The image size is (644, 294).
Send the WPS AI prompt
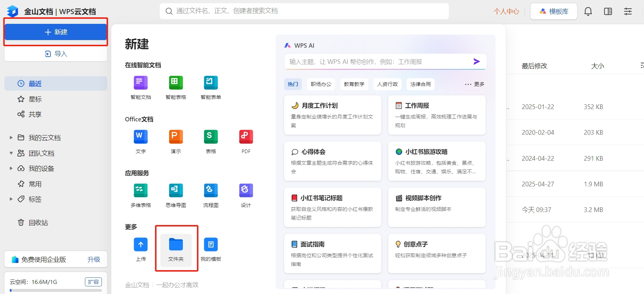tap(477, 61)
